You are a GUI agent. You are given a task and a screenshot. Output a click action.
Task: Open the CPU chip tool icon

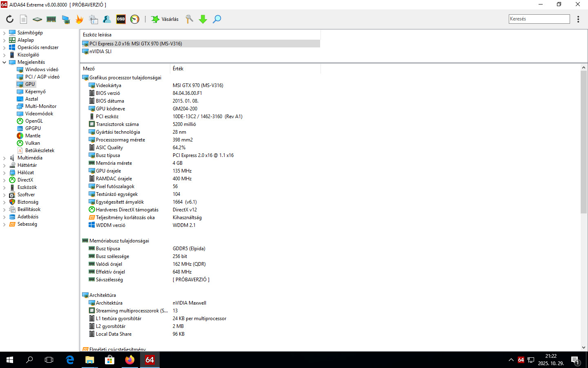click(x=37, y=19)
